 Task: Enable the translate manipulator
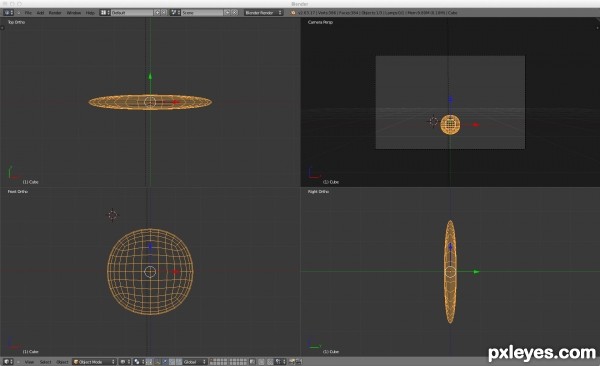[x=165, y=362]
